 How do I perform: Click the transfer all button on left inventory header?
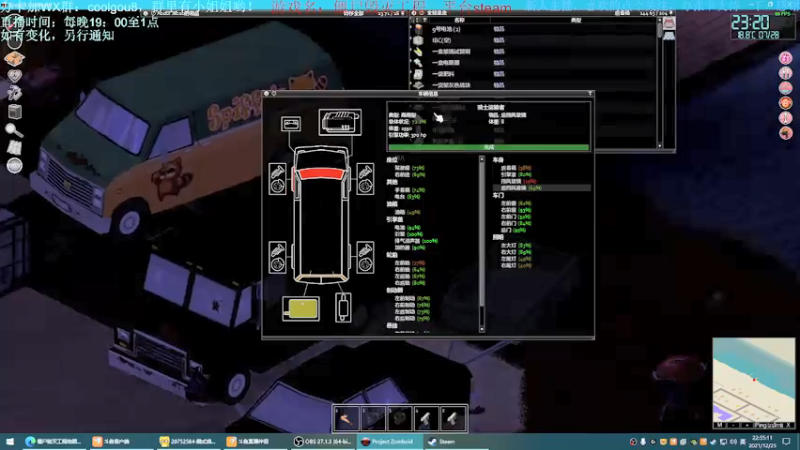354,13
